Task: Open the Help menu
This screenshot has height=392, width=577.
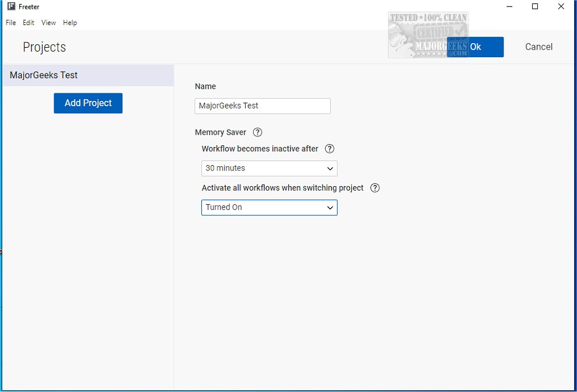Action: tap(70, 22)
